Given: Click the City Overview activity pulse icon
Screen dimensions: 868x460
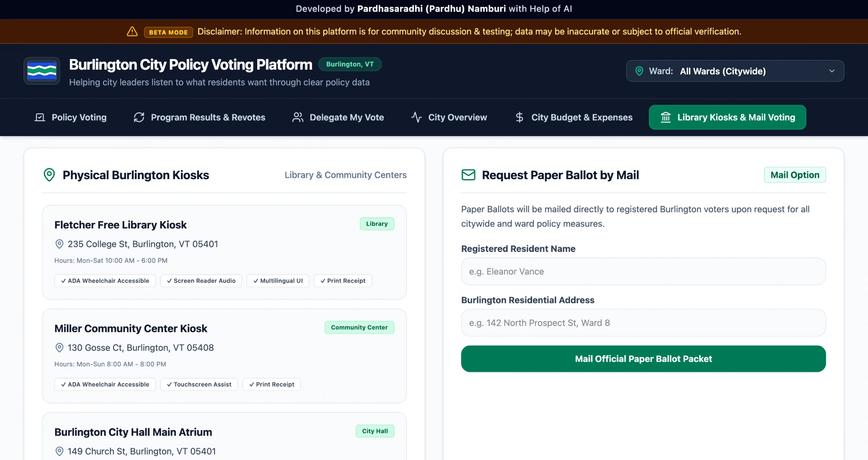Looking at the screenshot, I should (x=416, y=118).
